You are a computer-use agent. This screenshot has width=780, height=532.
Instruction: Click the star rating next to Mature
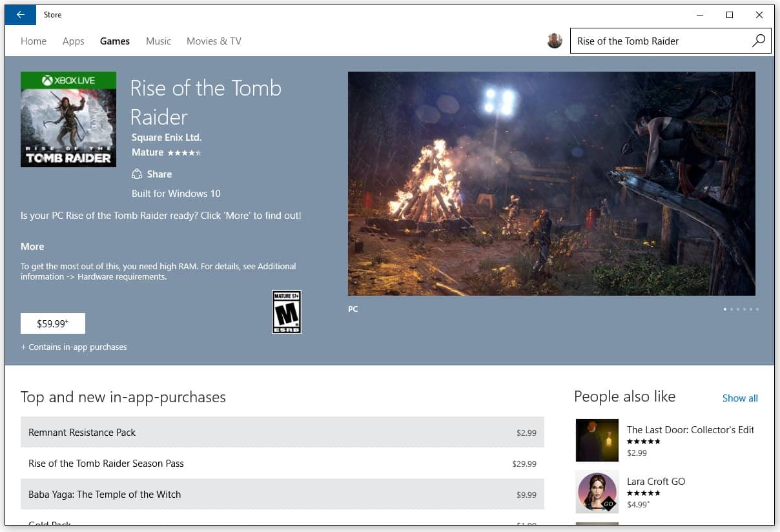coord(185,153)
